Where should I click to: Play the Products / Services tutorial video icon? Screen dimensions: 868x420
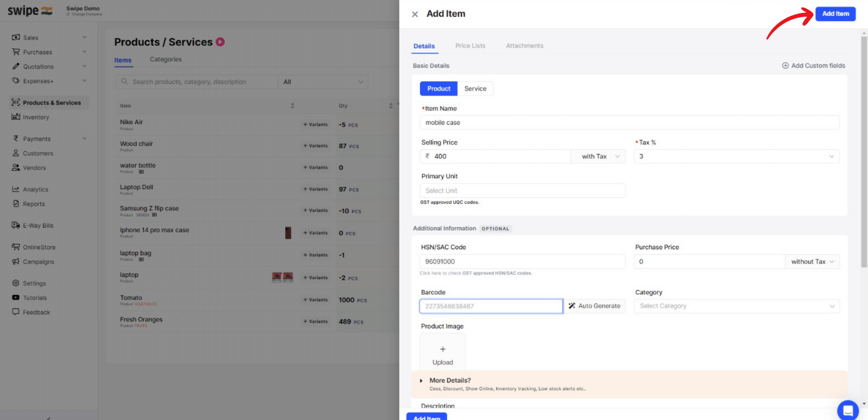[220, 42]
